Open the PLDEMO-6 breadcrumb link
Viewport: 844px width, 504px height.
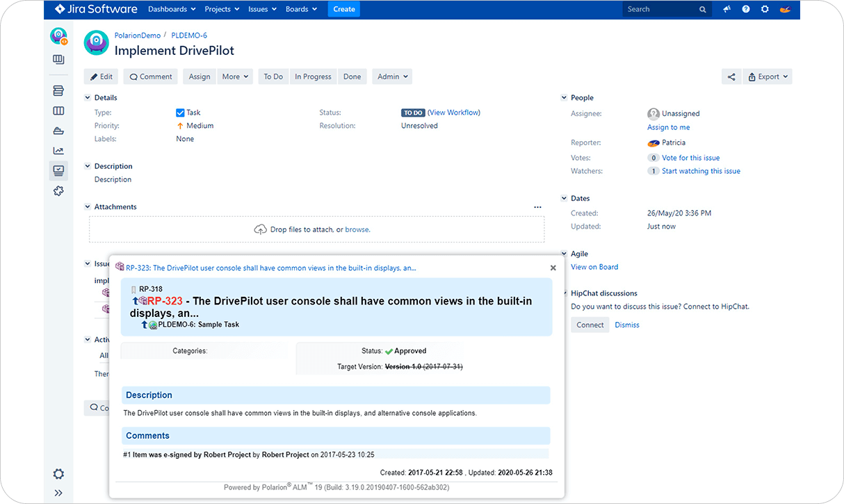coord(189,35)
